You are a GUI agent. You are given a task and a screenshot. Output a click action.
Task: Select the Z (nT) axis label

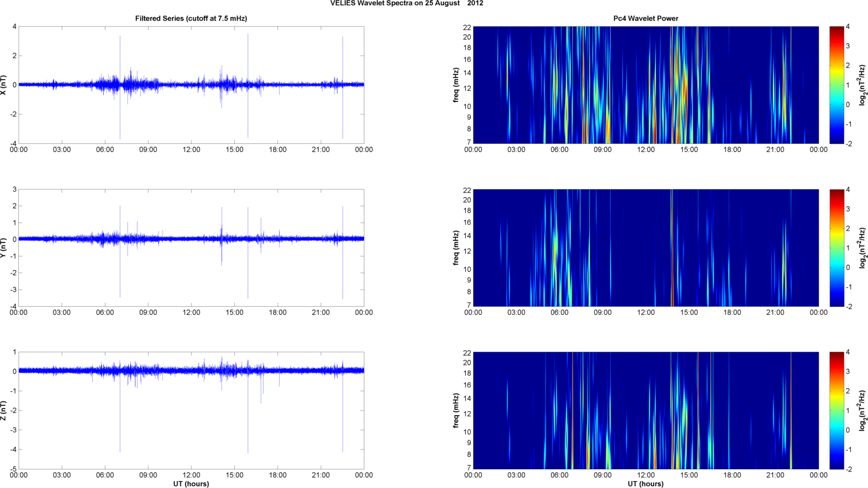point(5,411)
